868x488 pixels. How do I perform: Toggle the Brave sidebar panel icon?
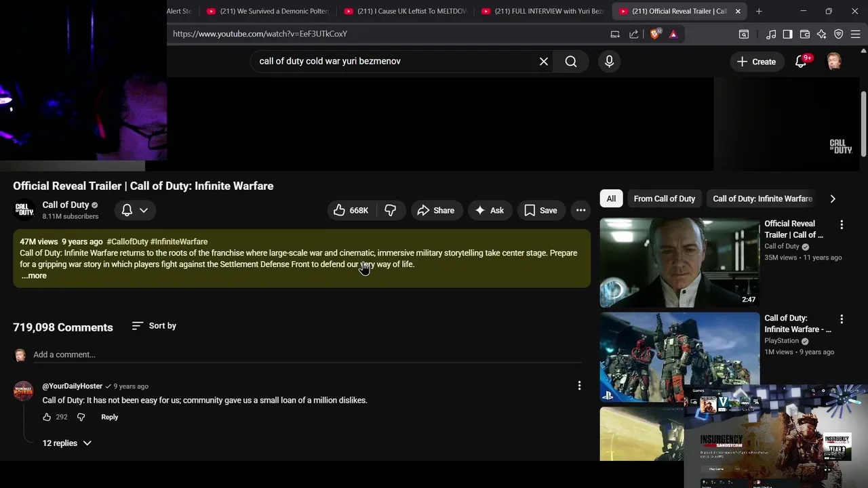click(787, 34)
